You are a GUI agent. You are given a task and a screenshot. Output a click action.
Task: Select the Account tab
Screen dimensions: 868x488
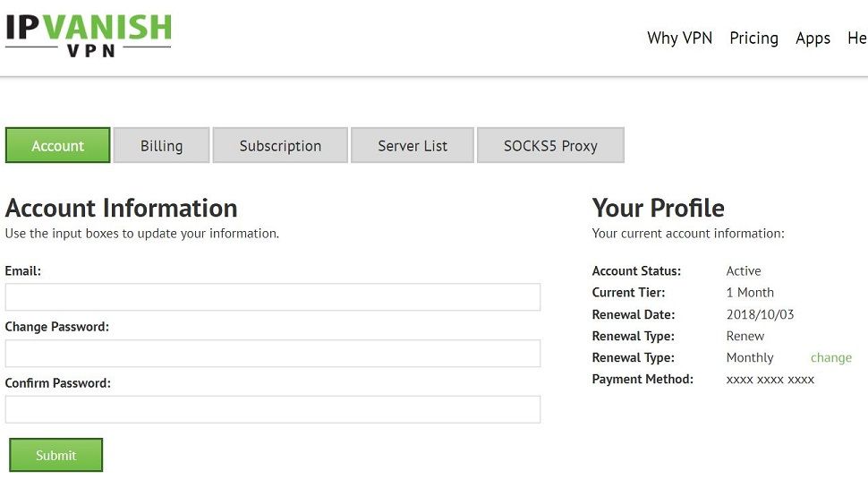click(58, 146)
